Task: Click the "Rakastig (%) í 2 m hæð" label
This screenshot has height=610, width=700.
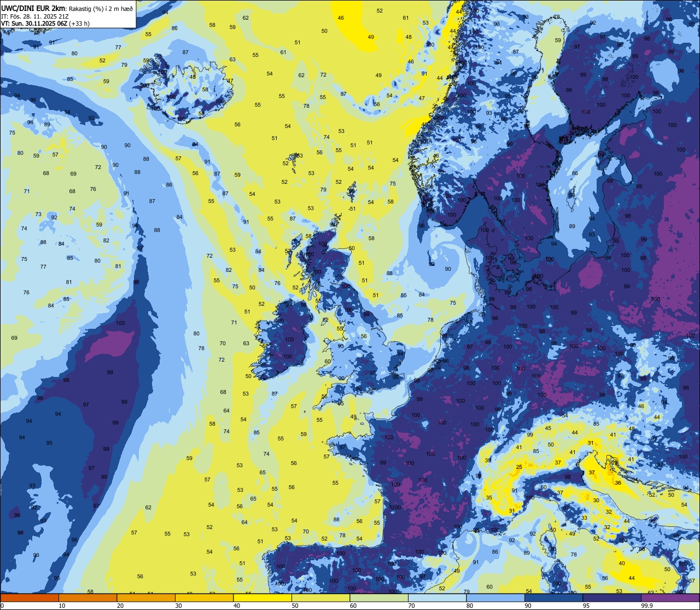Action: point(101,8)
